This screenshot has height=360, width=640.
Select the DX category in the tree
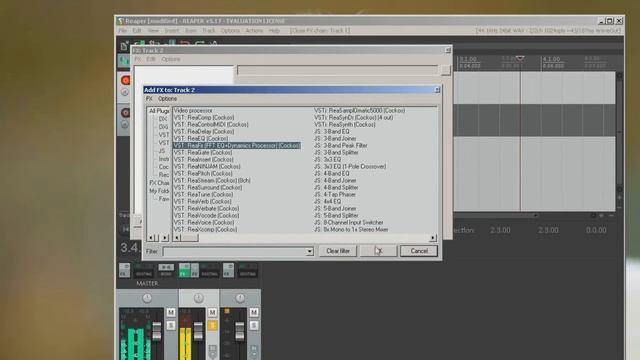tap(163, 119)
